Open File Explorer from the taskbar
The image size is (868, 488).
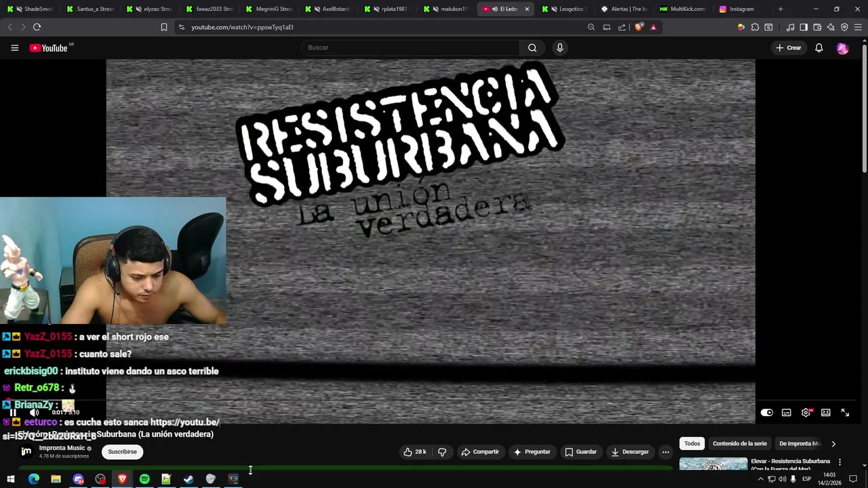[x=56, y=479]
